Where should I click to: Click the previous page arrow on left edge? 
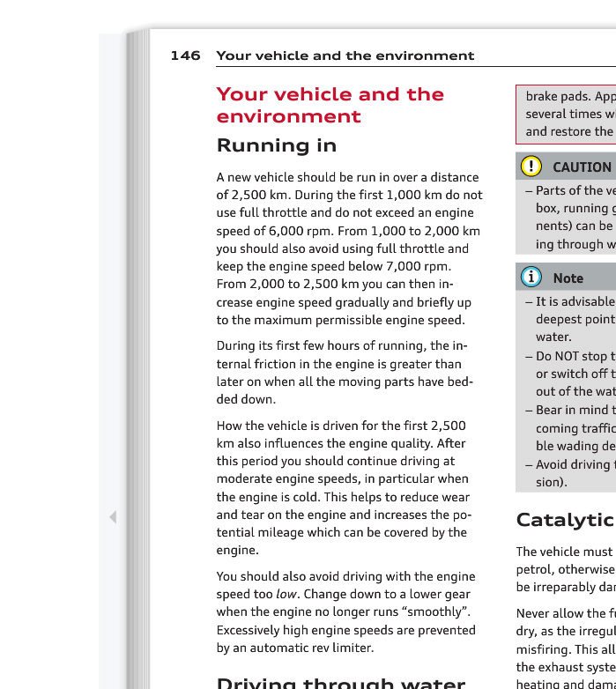pyautogui.click(x=113, y=517)
